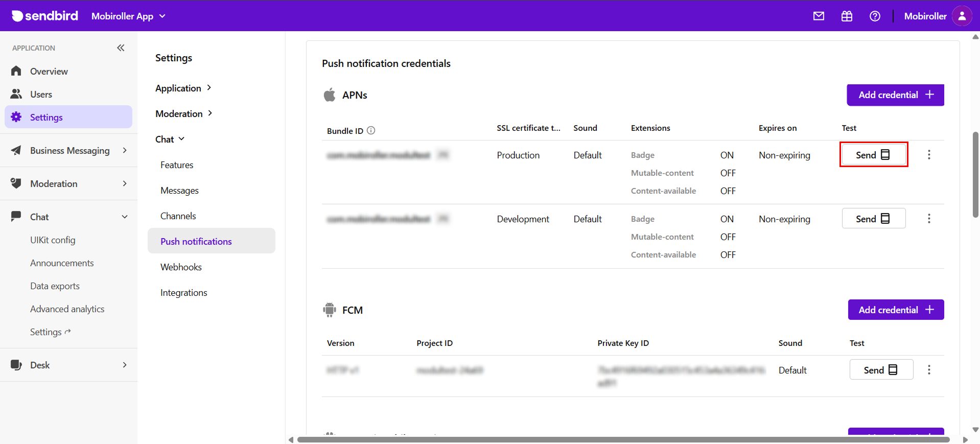This screenshot has height=444, width=980.
Task: Open the Users page from sidebar
Action: (41, 95)
